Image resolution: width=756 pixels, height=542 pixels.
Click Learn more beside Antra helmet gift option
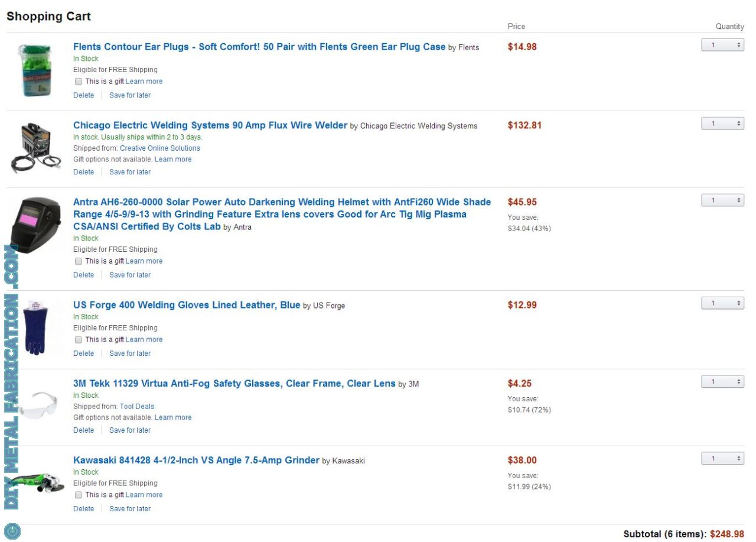click(x=144, y=261)
